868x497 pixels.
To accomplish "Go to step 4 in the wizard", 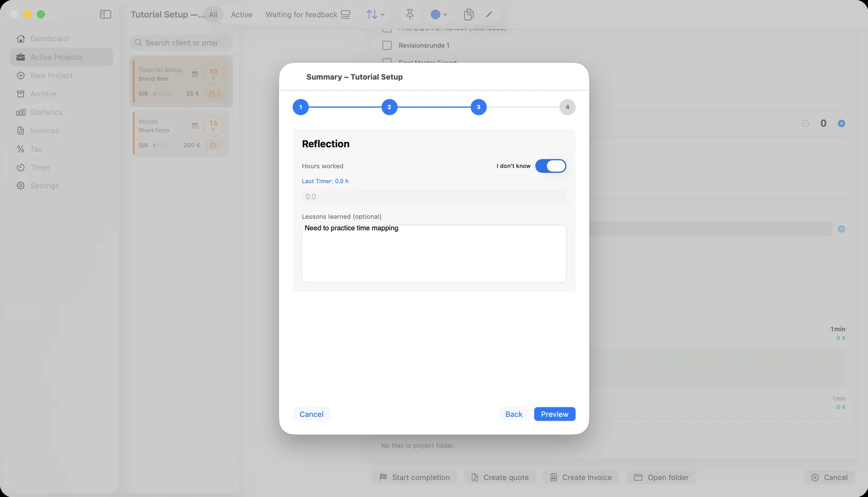I will [567, 107].
